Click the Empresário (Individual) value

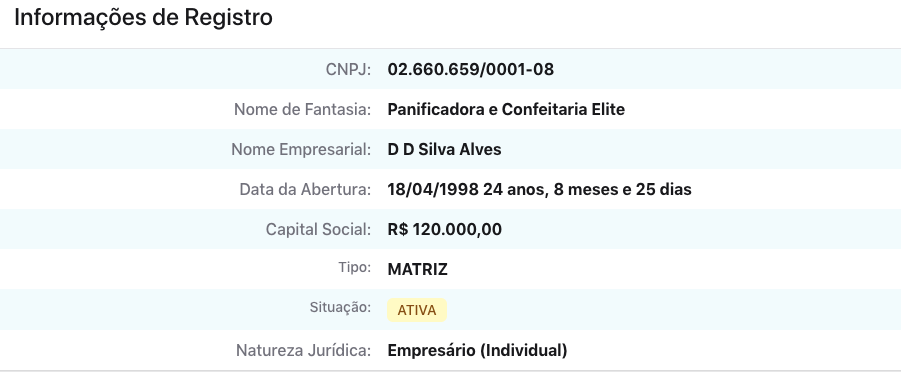pos(478,350)
